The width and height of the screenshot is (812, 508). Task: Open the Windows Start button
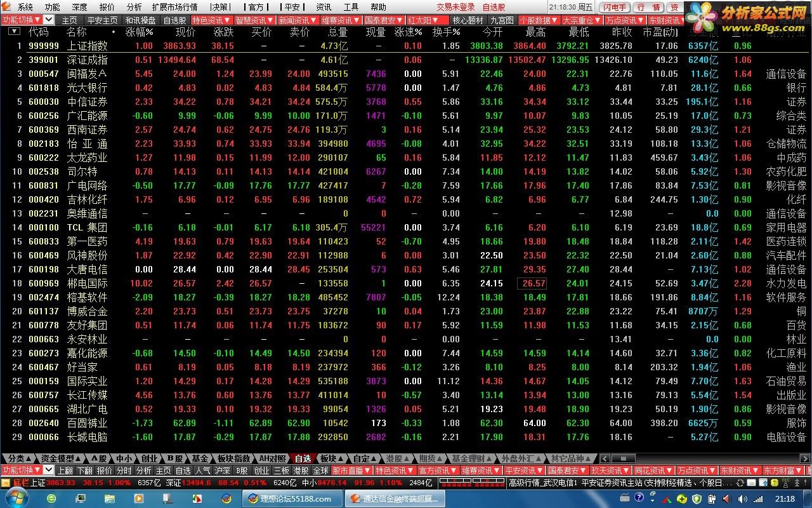17,498
